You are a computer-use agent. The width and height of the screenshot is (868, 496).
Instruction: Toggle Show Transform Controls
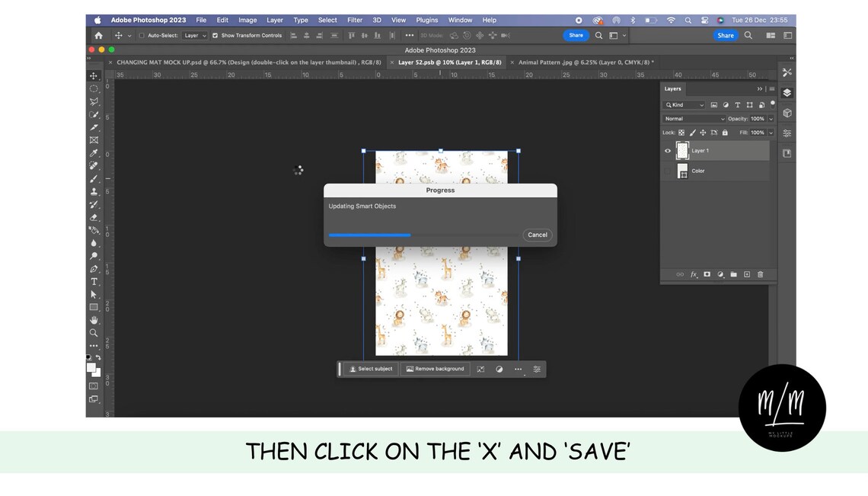pos(214,35)
